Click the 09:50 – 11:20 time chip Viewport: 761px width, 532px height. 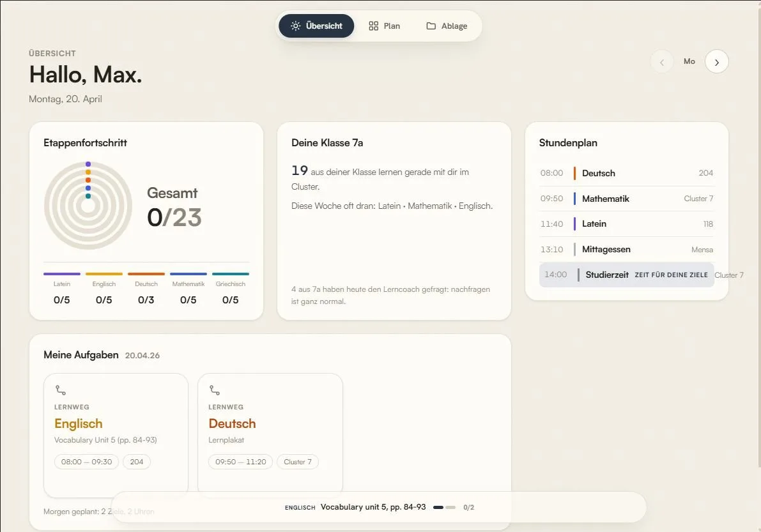[x=241, y=462]
